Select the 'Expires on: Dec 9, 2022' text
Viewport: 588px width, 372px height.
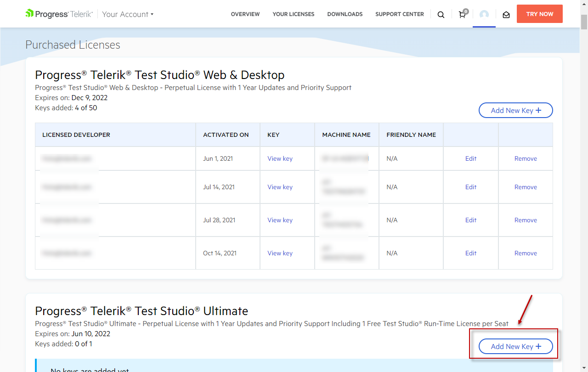[71, 98]
